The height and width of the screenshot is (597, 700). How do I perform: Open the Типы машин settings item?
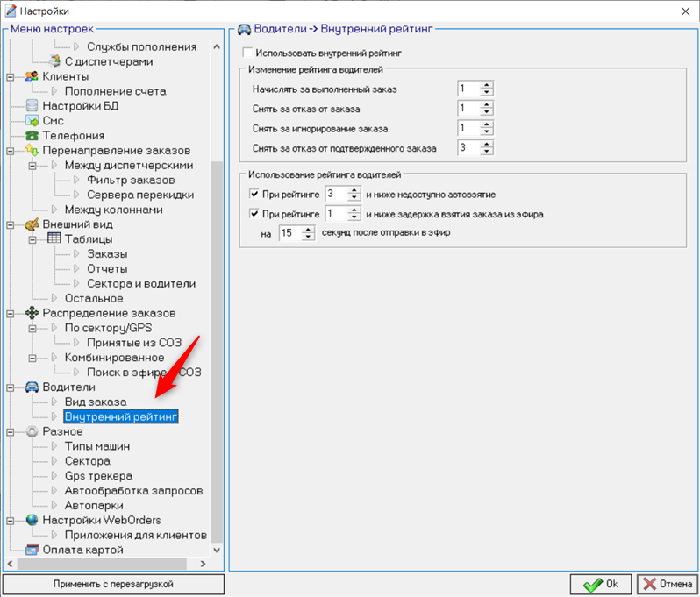97,446
